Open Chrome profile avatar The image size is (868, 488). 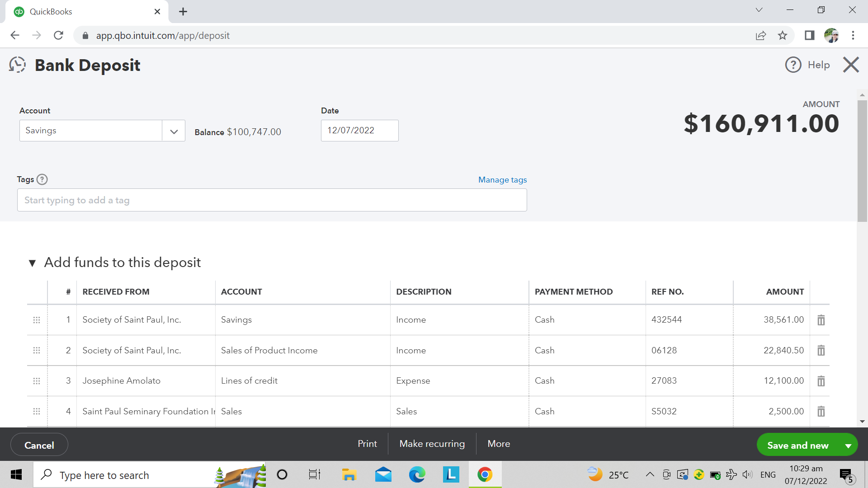(x=831, y=35)
